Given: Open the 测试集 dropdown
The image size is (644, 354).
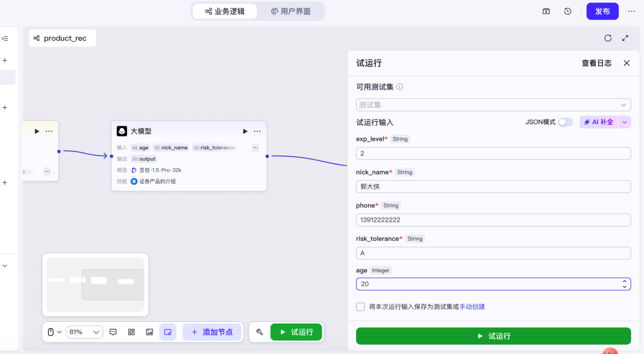Looking at the screenshot, I should coord(493,105).
